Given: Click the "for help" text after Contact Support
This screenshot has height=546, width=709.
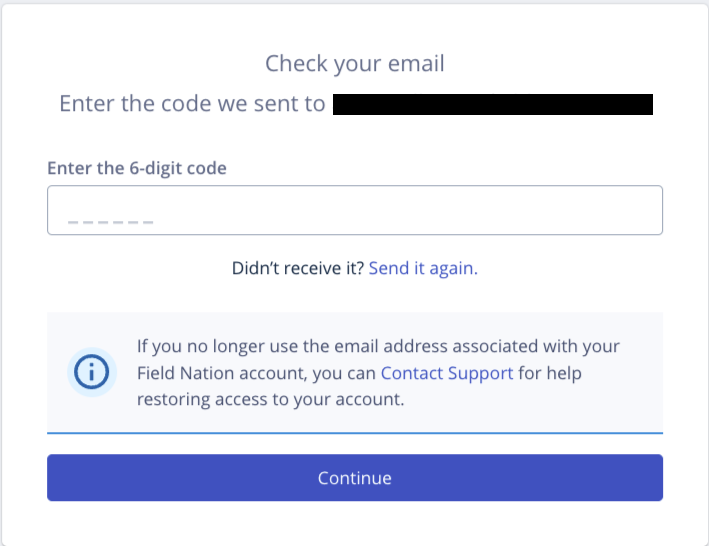Looking at the screenshot, I should [549, 373].
